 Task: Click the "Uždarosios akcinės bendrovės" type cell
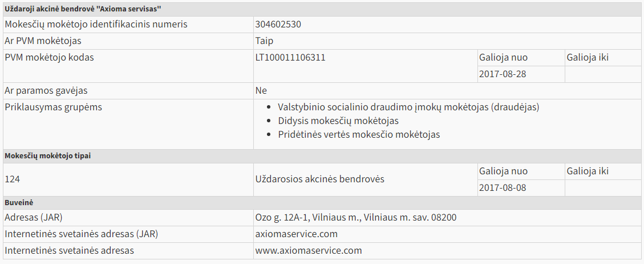[320, 179]
